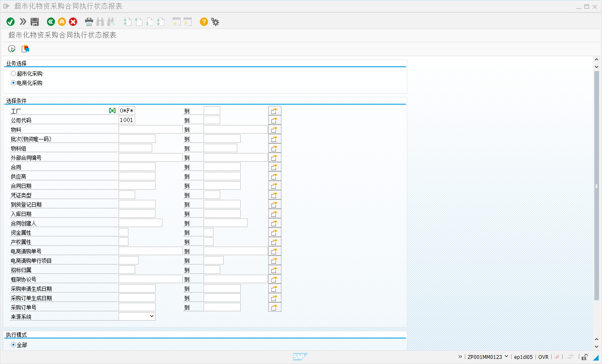Image resolution: width=602 pixels, height=364 pixels.
Task: Click multiple selection button for 供应商
Action: [275, 176]
